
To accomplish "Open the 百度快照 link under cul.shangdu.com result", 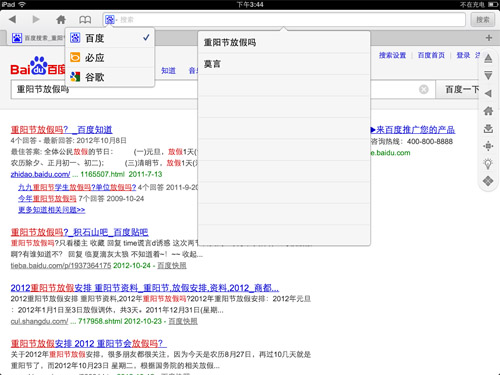I will [x=183, y=321].
